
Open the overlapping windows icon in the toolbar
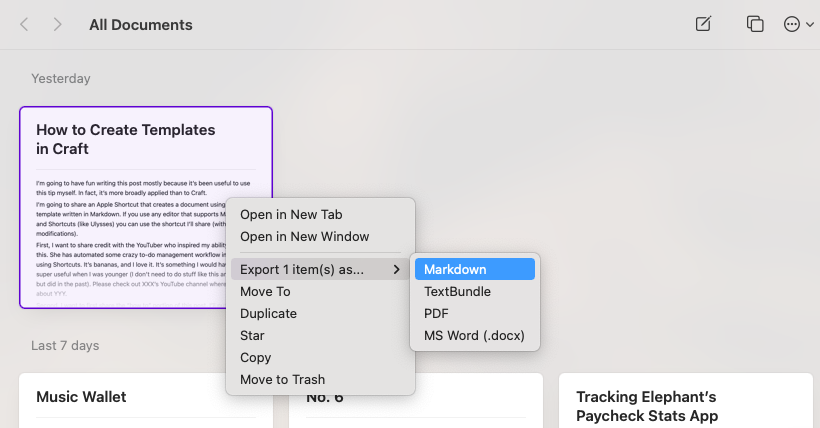click(x=755, y=24)
